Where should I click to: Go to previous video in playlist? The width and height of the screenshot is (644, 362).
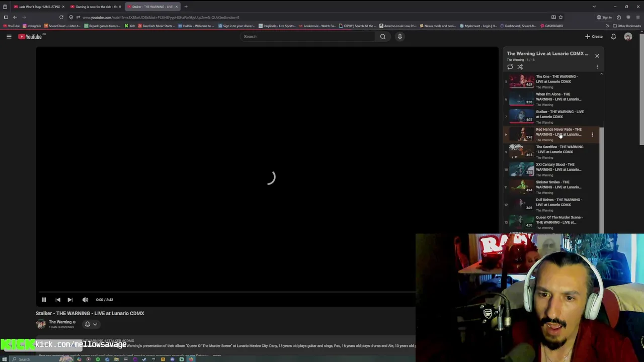pos(58,300)
